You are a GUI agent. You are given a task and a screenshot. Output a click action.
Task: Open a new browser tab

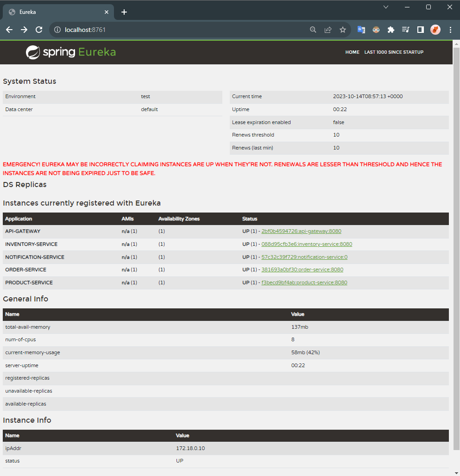click(x=124, y=12)
